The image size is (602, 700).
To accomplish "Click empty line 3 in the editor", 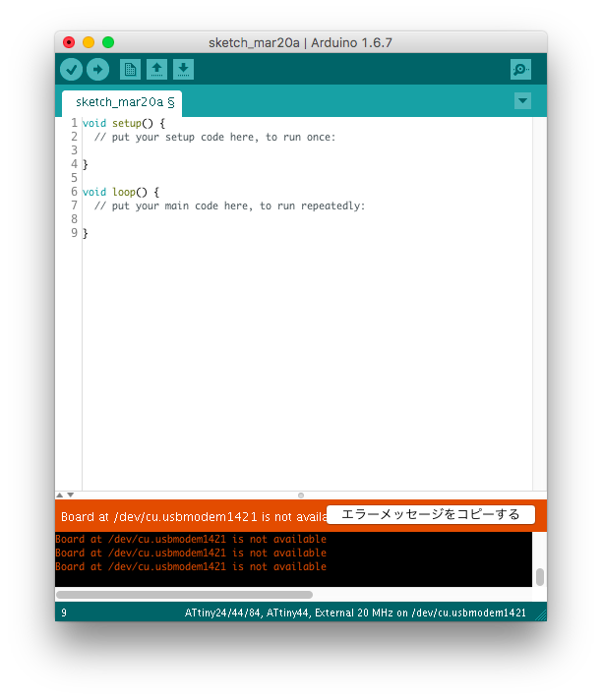I will pos(307,150).
